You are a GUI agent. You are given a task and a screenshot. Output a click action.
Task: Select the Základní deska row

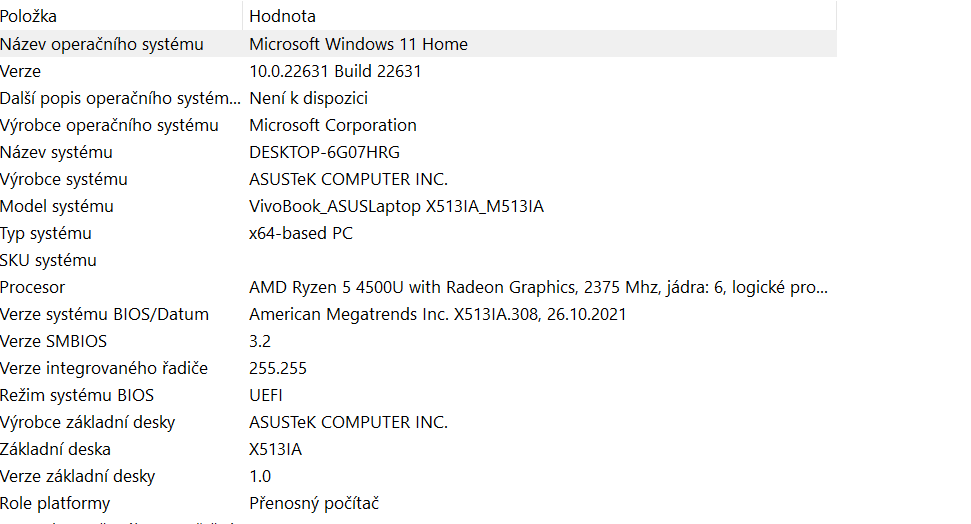coord(418,449)
